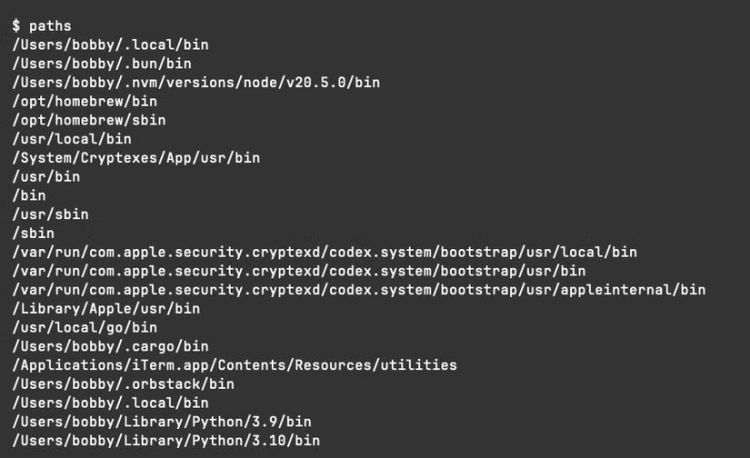Click the cryptexd bootstrap/usr/local/bin path line
Viewport: 750px width, 458px height.
tap(325, 252)
